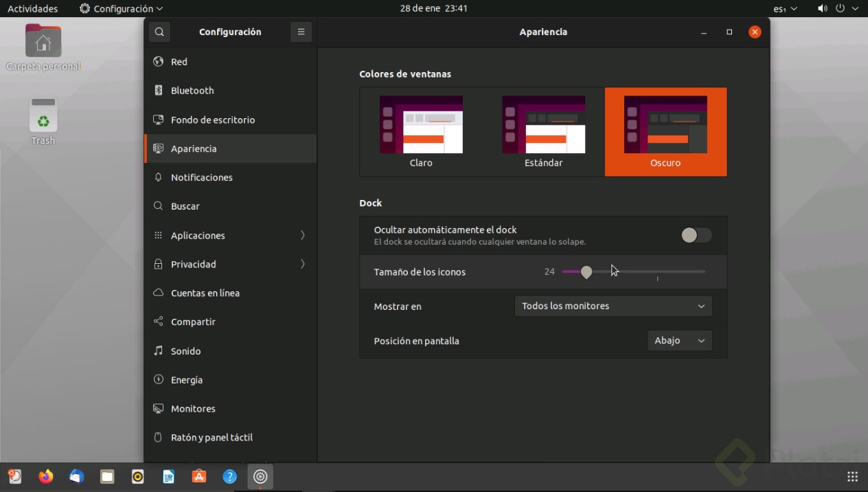Click the Buscar magnifier icon in sidebar
The width and height of the screenshot is (868, 492).
158,206
